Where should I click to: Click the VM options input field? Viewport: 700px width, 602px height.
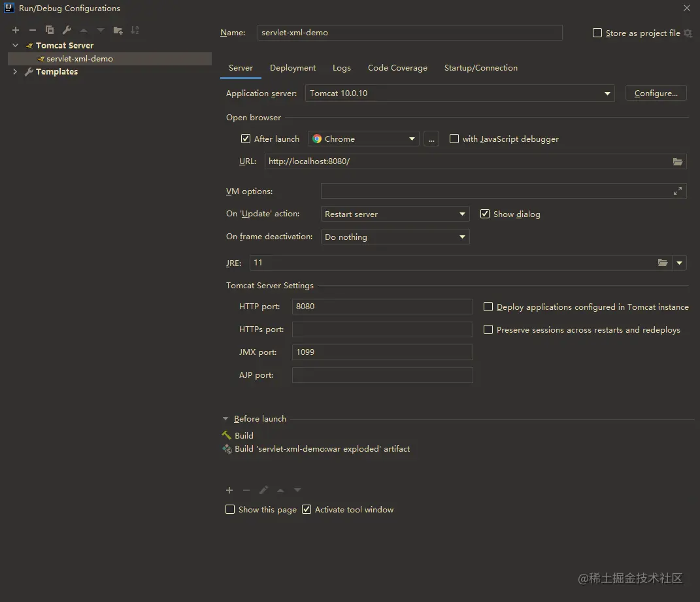pos(503,191)
